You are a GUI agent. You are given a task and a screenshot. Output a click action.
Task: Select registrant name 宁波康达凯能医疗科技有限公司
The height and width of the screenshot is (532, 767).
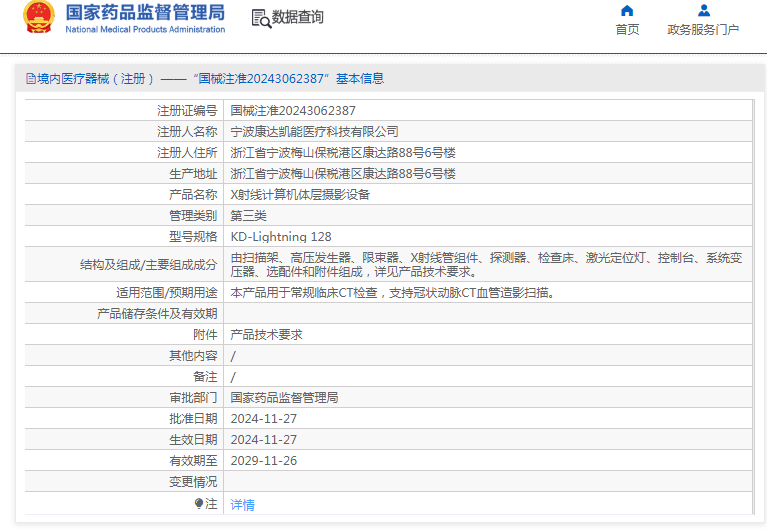click(x=314, y=132)
